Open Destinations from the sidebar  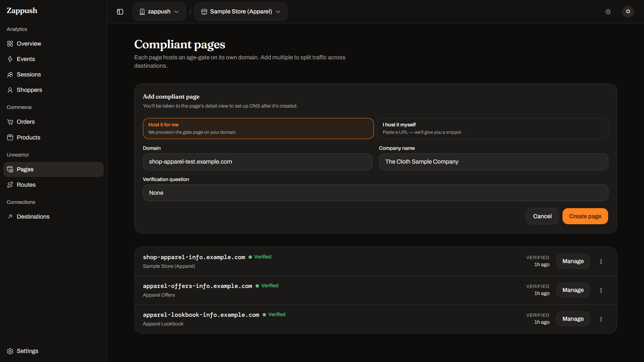click(53, 217)
